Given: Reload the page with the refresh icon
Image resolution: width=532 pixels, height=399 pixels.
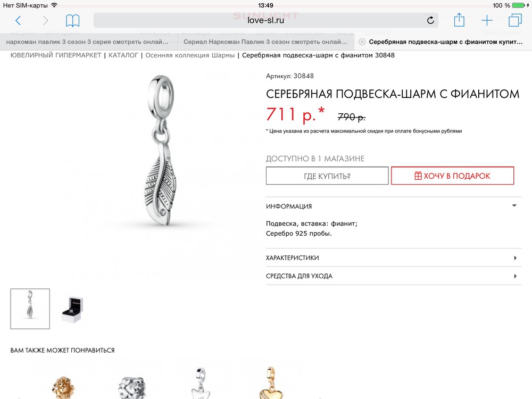Looking at the screenshot, I should [430, 20].
